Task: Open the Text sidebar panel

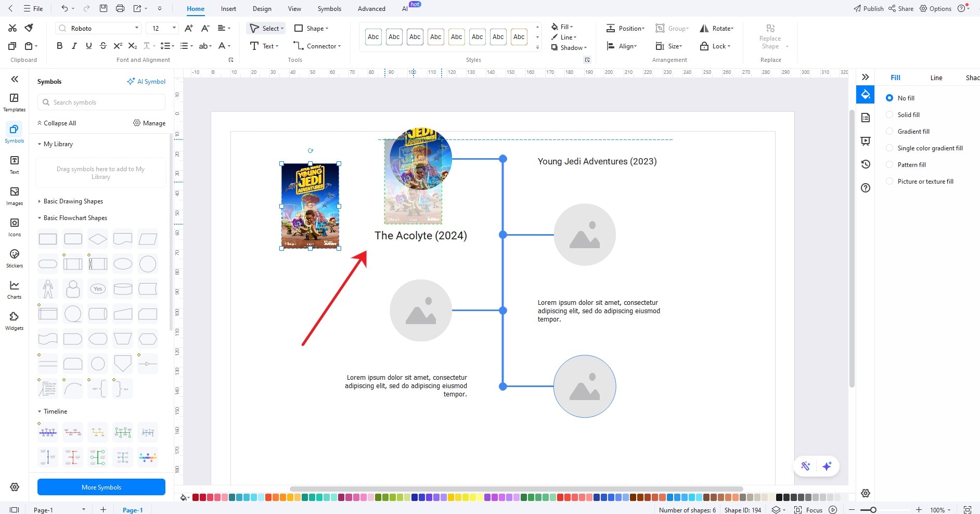Action: point(14,165)
